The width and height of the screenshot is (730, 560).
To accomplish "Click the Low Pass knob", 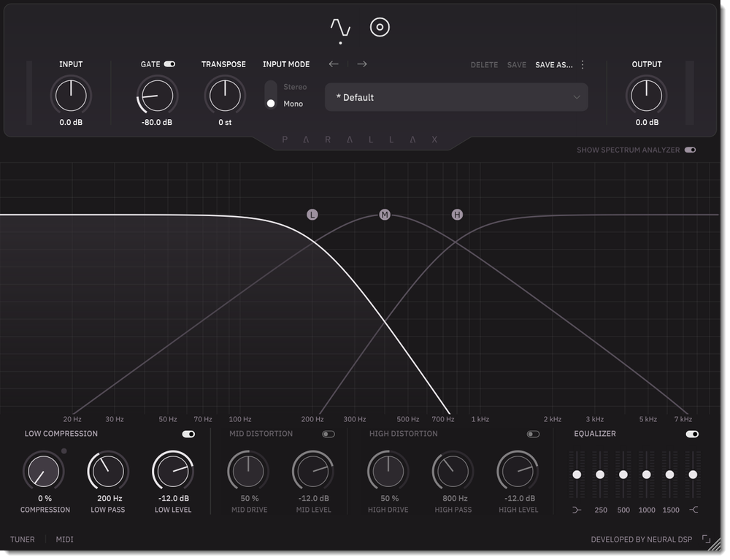I will tap(108, 471).
